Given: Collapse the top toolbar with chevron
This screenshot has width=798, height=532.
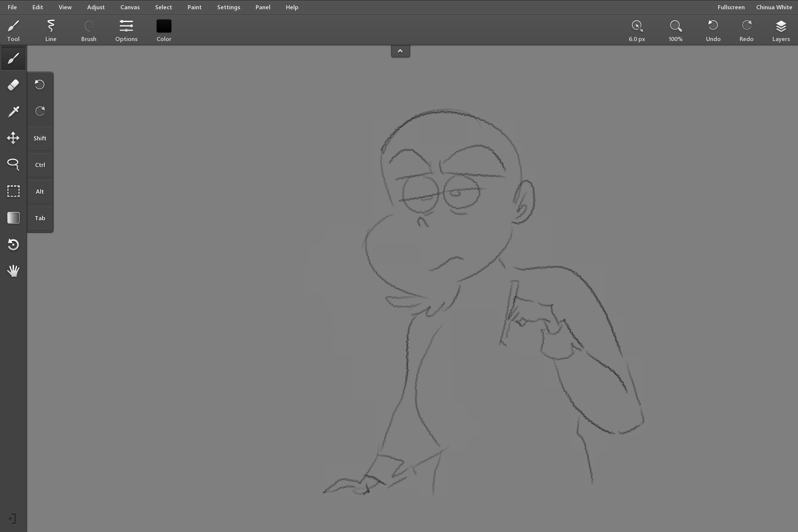Looking at the screenshot, I should tap(400, 51).
